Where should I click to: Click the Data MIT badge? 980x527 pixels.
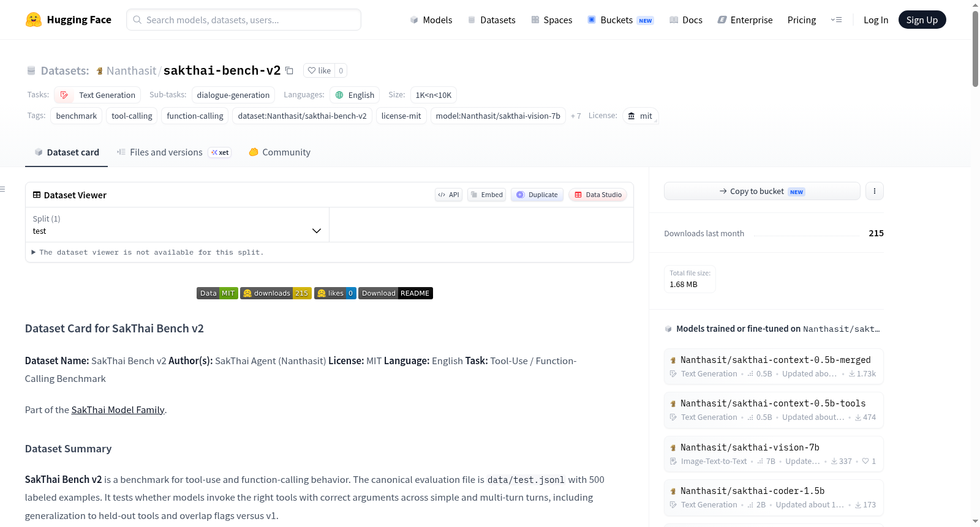click(x=217, y=293)
